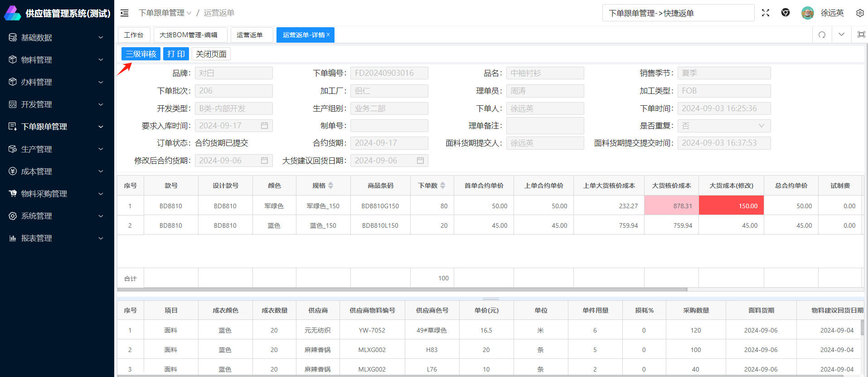Viewport: 868px width, 377px height.
Task: Sort the table by 规格 column
Action: 330,186
